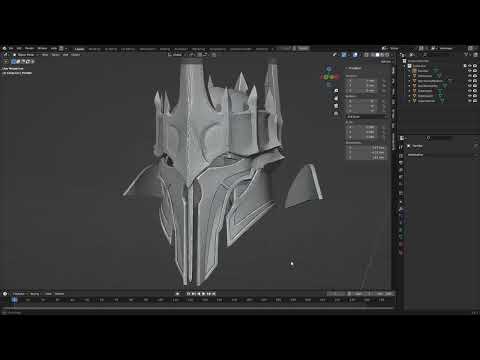Switch to the Layout workspace tab

pos(79,49)
